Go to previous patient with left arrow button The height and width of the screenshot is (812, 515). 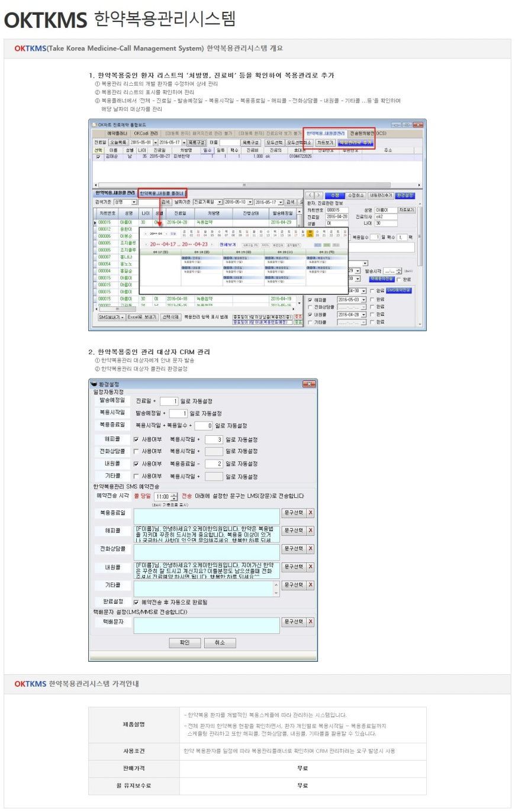pos(310,195)
